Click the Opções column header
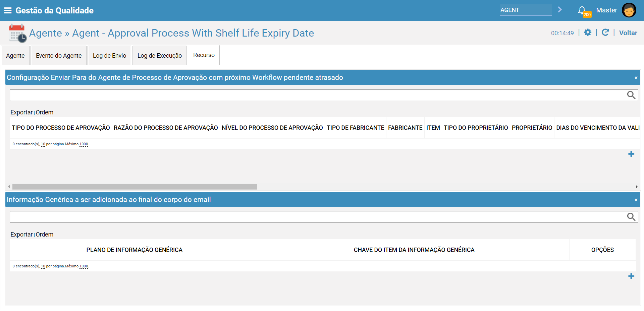Viewport: 644px width, 311px height. (x=602, y=250)
